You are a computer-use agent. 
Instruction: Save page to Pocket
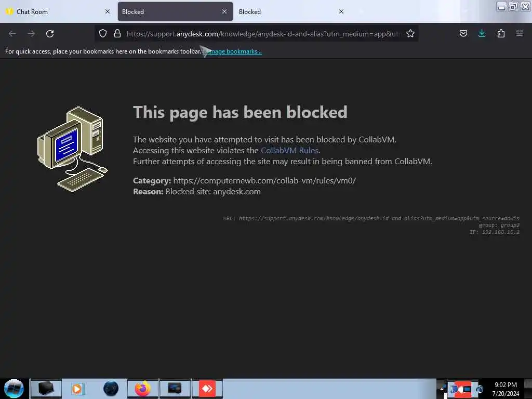[x=463, y=33]
